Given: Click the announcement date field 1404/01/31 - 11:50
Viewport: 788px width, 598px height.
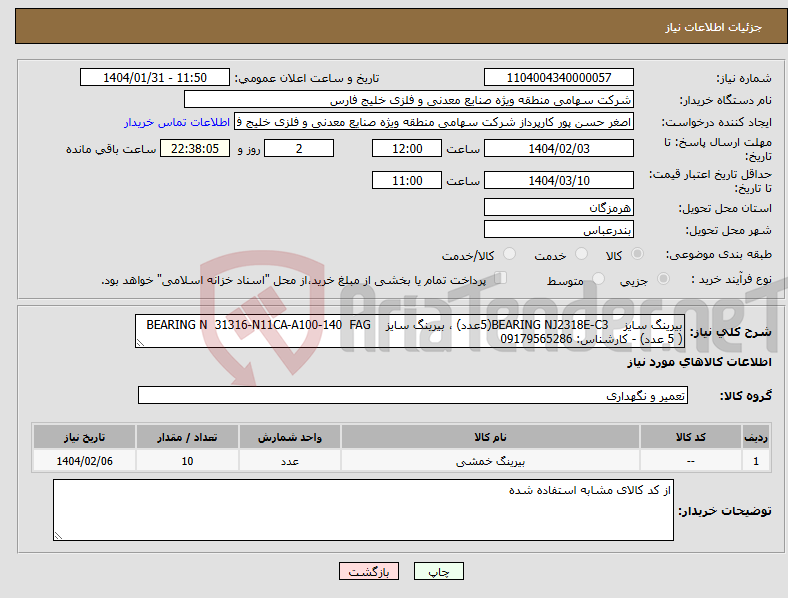Looking at the screenshot, I should click(155, 77).
